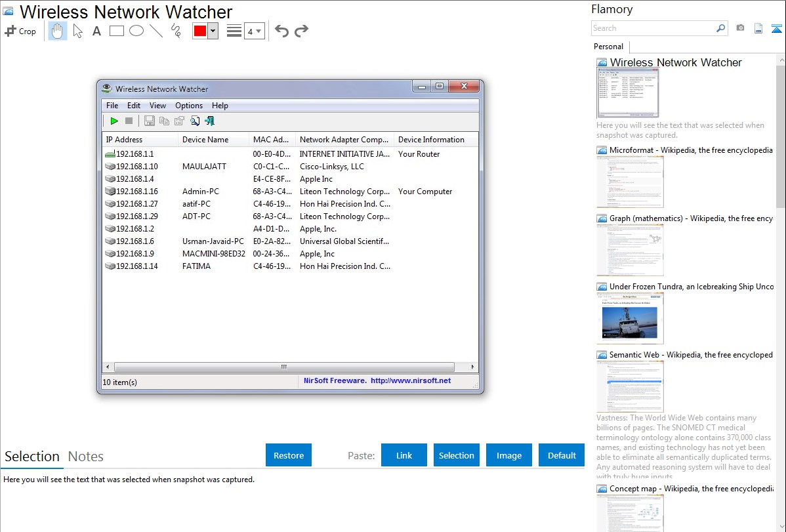
Task: Click the Properties icon in Network Watcher toolbar
Action: pos(179,121)
